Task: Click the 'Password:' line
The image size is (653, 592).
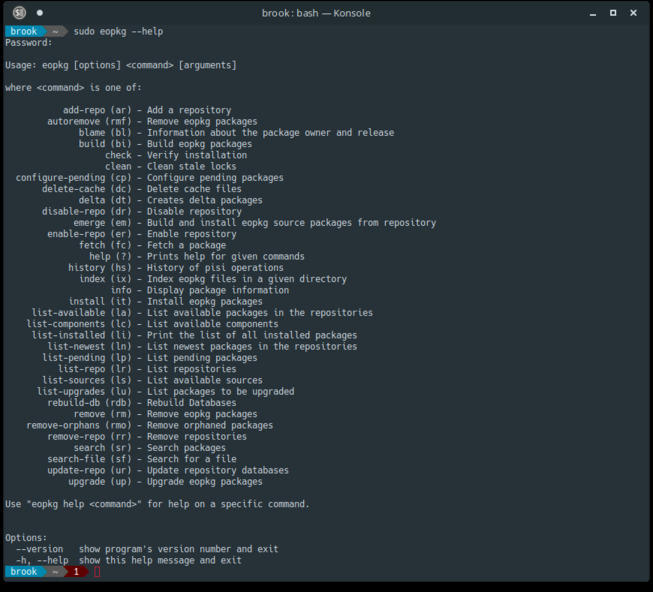Action: (x=29, y=43)
